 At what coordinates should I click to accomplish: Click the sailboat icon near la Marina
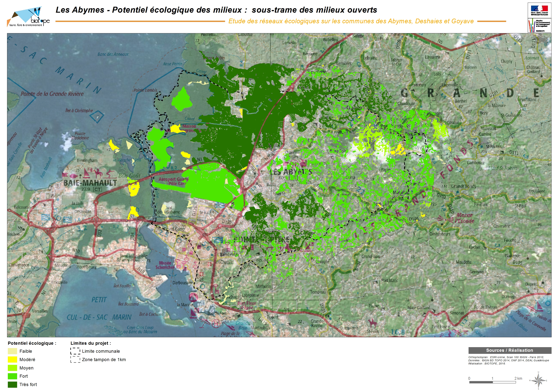click(x=193, y=297)
